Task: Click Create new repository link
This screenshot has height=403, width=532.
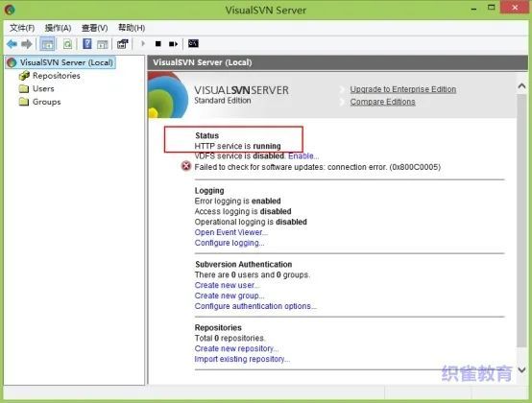Action: click(236, 348)
